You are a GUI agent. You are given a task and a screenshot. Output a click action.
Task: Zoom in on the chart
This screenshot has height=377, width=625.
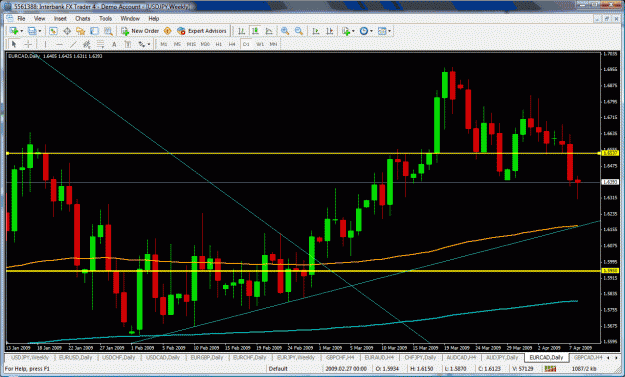point(285,31)
